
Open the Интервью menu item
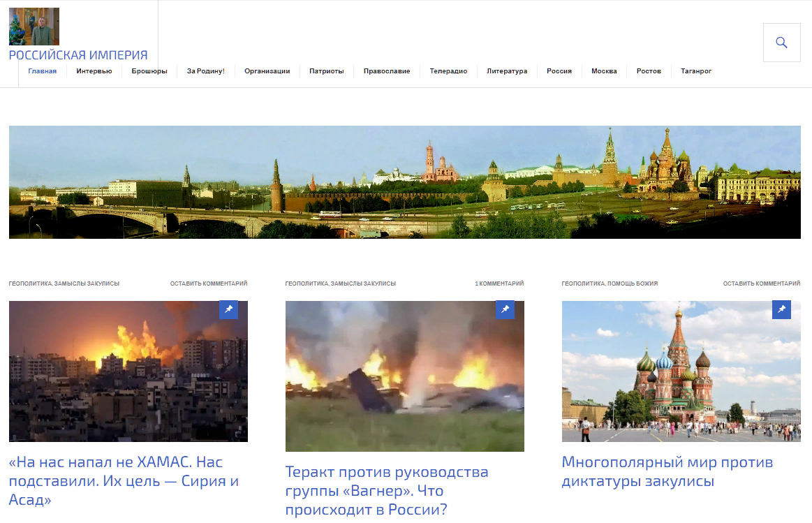pyautogui.click(x=94, y=71)
